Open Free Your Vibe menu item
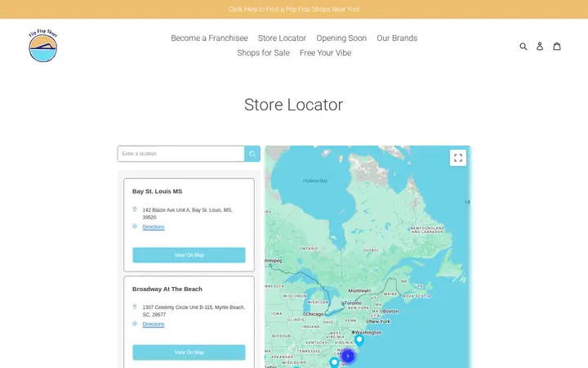588x368 pixels. pos(326,53)
